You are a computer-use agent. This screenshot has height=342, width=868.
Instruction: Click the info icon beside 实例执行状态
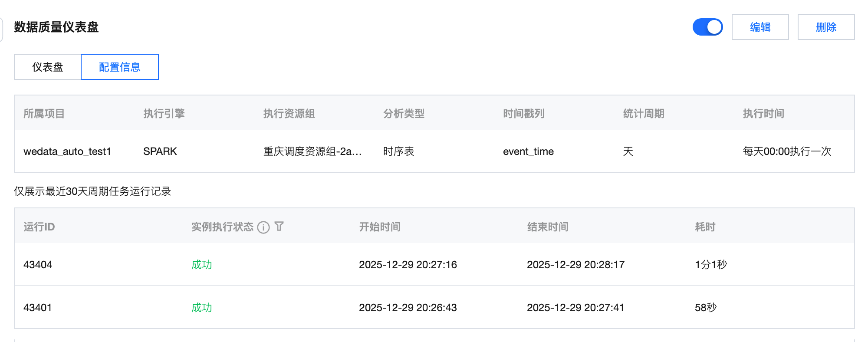tap(263, 227)
